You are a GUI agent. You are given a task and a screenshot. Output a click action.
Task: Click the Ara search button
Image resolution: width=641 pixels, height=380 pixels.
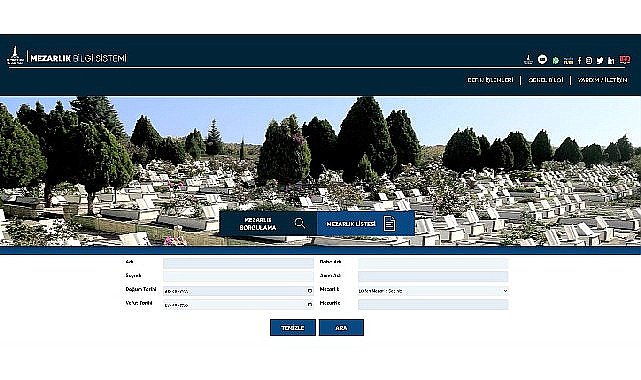click(x=341, y=328)
